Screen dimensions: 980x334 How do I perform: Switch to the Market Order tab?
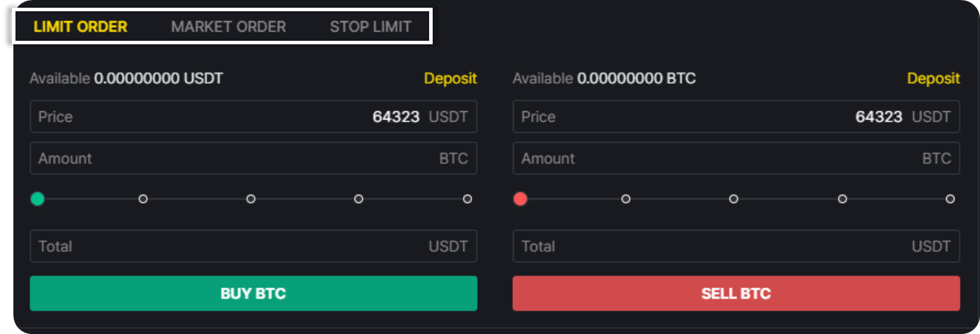[229, 27]
